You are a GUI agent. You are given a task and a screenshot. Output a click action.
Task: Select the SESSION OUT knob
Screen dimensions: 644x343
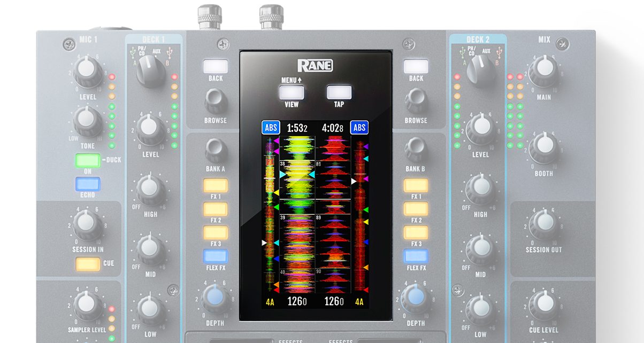coord(543,224)
